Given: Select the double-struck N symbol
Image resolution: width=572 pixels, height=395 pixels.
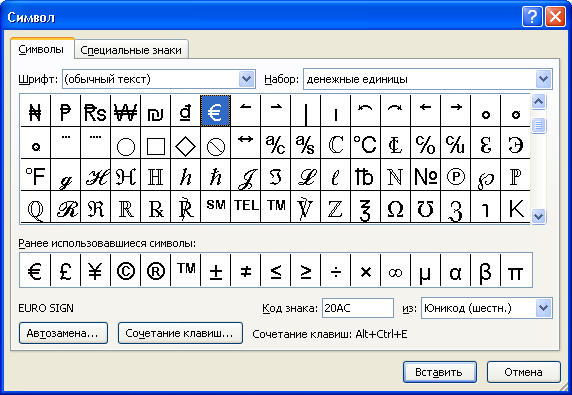Looking at the screenshot, I should point(395,175).
